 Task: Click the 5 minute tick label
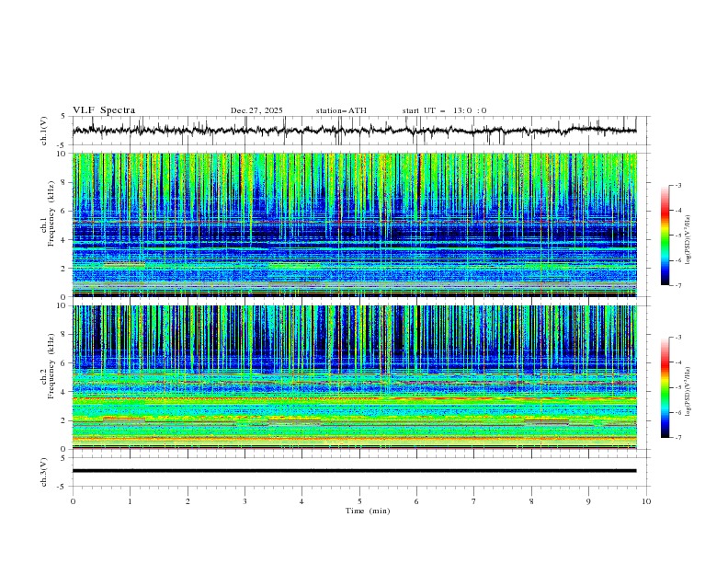[x=359, y=501]
